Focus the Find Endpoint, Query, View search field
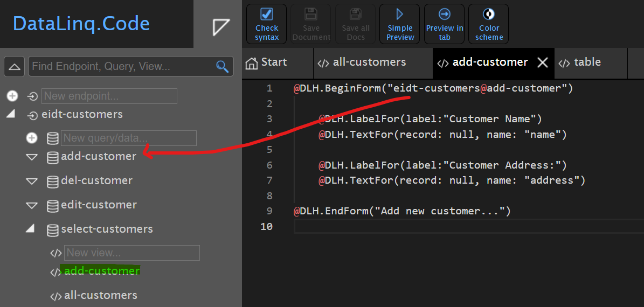Screen dimensions: 644x307 click(x=130, y=66)
